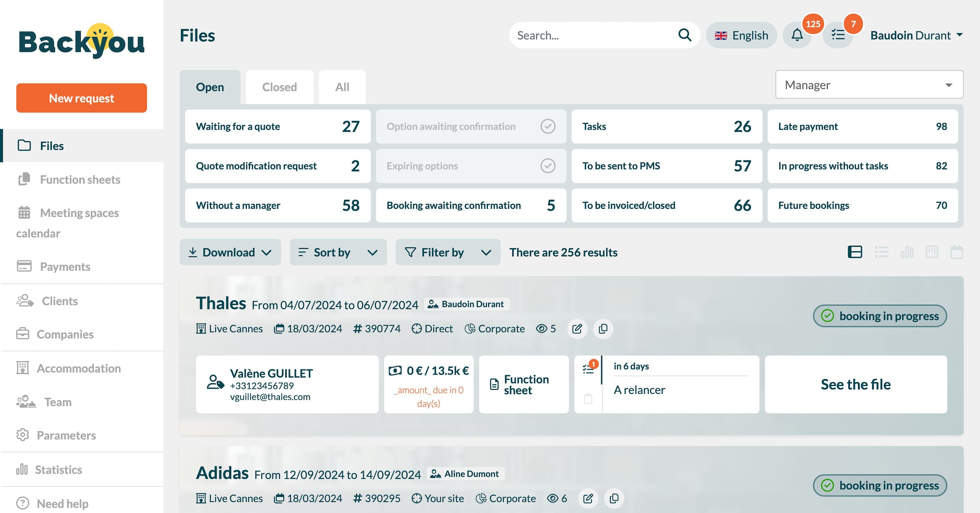
Task: Click See the file for Thales
Action: 855,384
